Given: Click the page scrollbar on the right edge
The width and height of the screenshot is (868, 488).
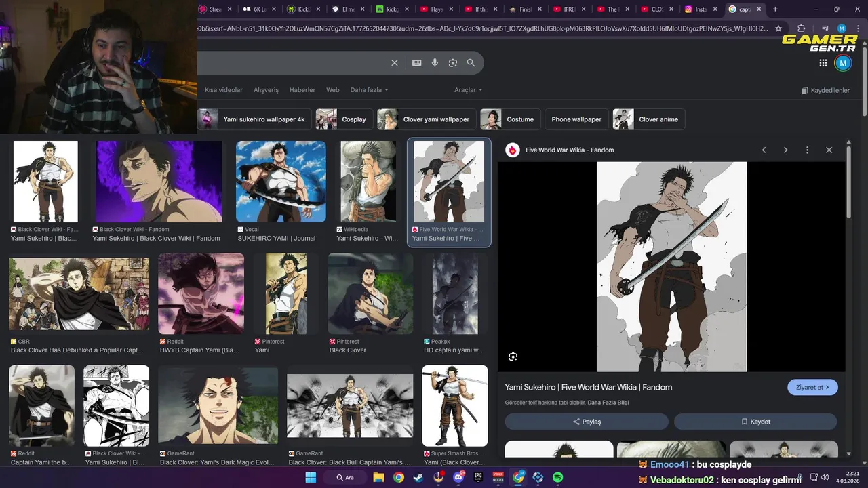Looking at the screenshot, I should [x=864, y=81].
